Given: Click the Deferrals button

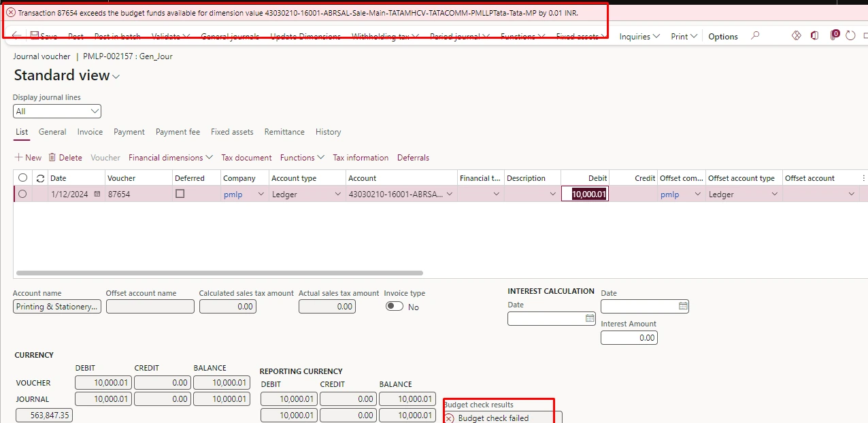Looking at the screenshot, I should 413,157.
